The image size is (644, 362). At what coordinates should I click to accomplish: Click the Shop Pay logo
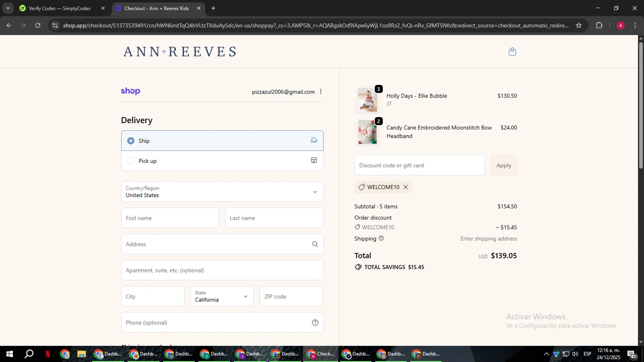(x=131, y=91)
